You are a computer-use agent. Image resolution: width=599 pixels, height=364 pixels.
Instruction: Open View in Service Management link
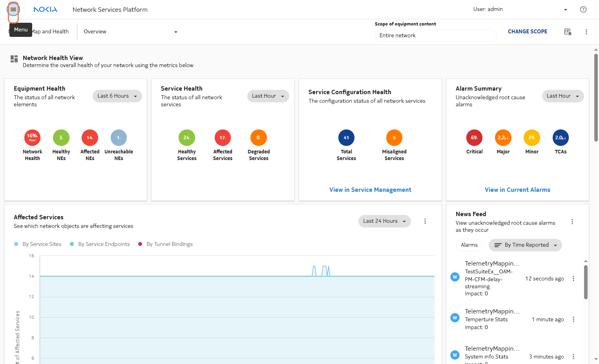pyautogui.click(x=370, y=190)
